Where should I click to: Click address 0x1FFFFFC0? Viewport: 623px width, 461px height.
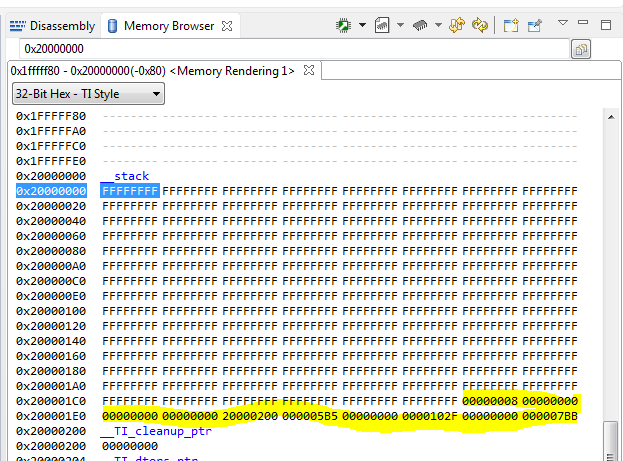tap(51, 146)
